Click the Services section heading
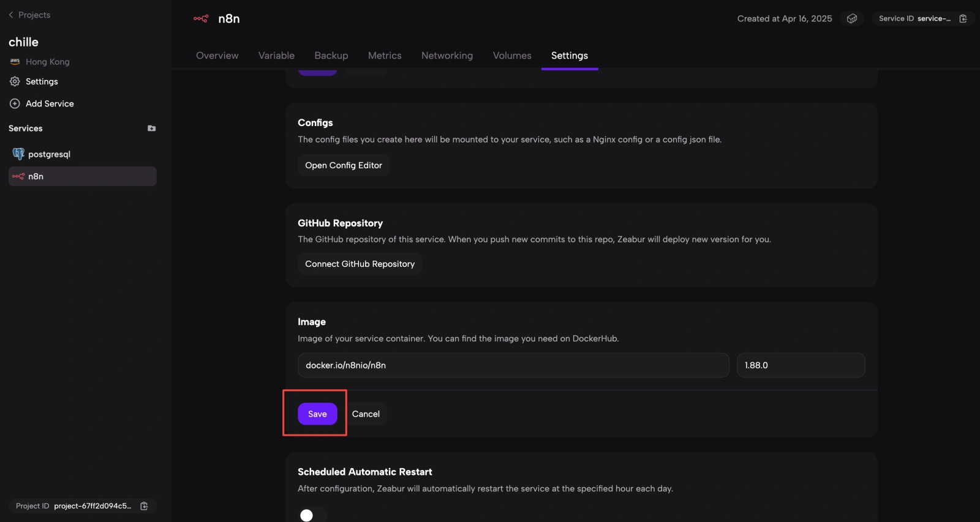This screenshot has width=980, height=522. click(x=26, y=129)
